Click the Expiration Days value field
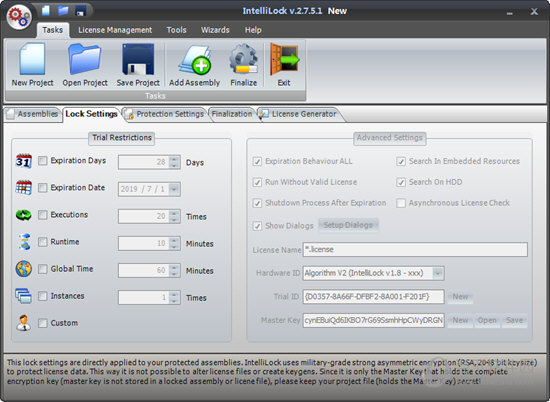 [143, 162]
